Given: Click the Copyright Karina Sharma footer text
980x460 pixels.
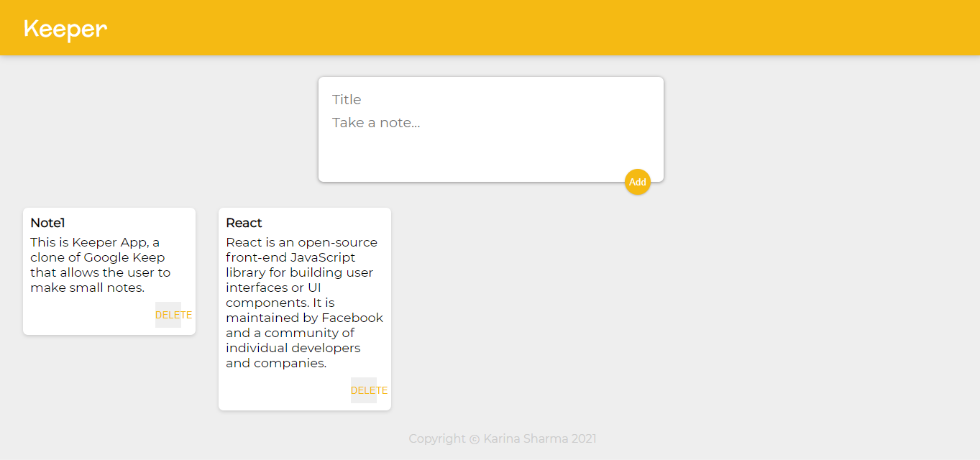Looking at the screenshot, I should click(x=503, y=438).
